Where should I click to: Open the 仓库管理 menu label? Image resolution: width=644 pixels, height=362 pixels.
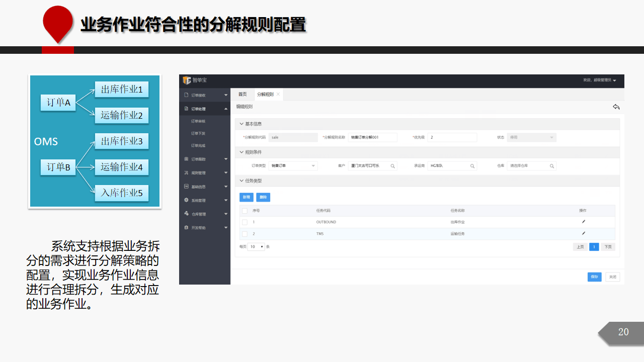coord(199,214)
